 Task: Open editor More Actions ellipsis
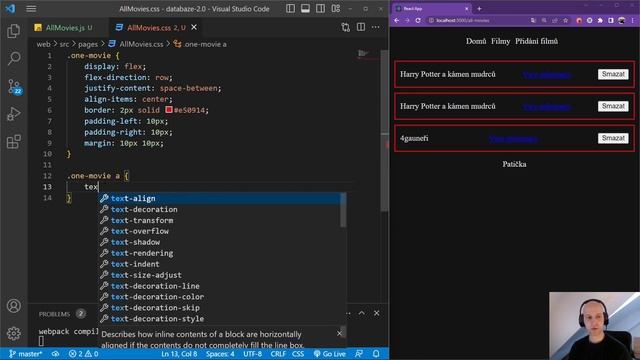point(376,27)
